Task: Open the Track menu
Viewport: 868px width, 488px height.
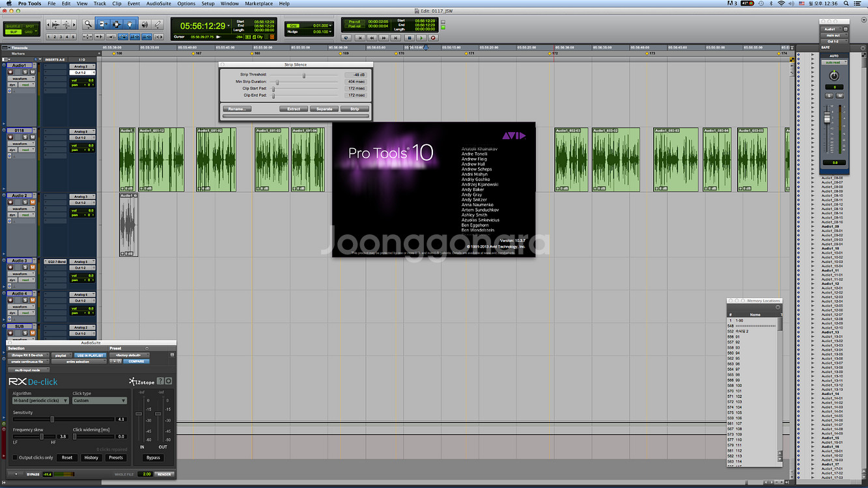Action: (100, 3)
